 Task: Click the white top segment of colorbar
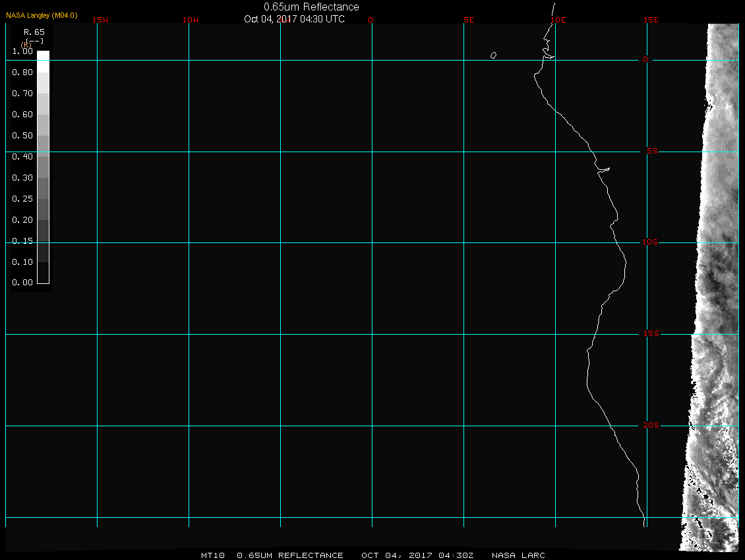44,61
